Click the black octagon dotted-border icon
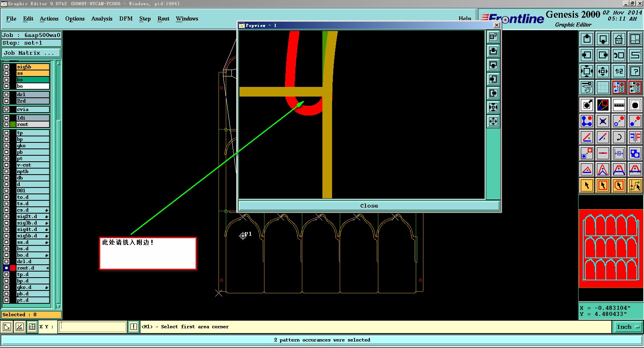The height and width of the screenshot is (348, 644). click(x=635, y=105)
